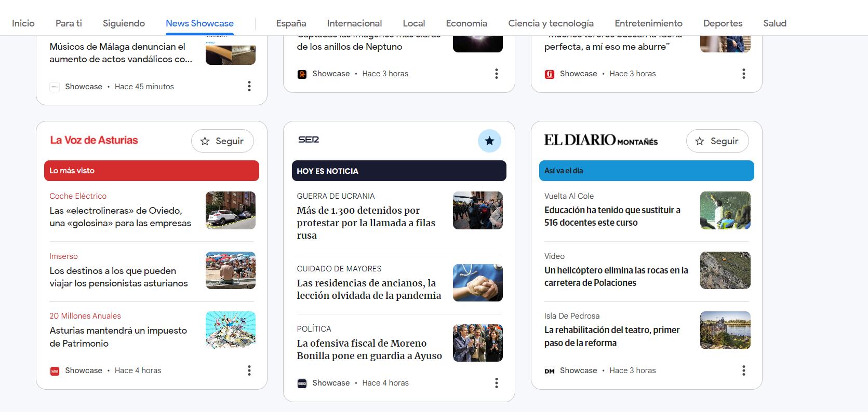Open 'de los anillos de Neptuno' headline
This screenshot has height=412, width=868.
[350, 47]
